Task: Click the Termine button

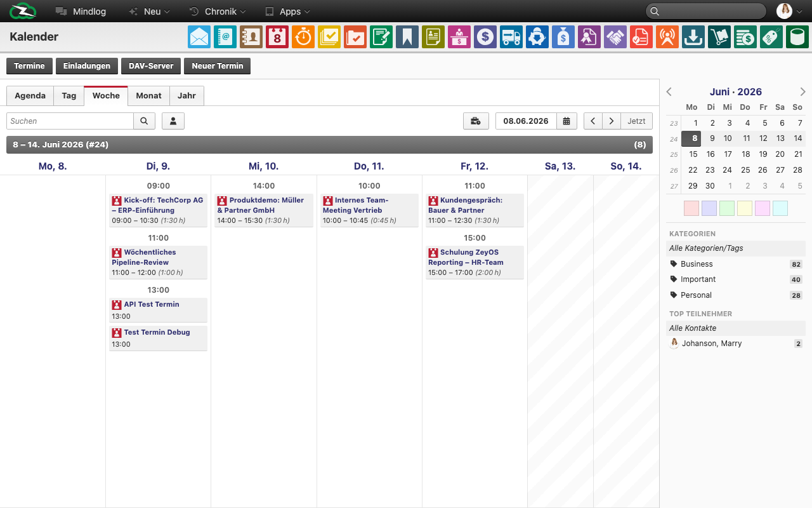Action: (29, 66)
